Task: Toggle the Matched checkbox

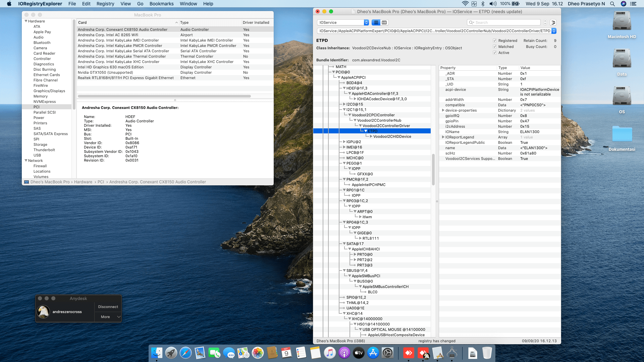Action: click(494, 47)
